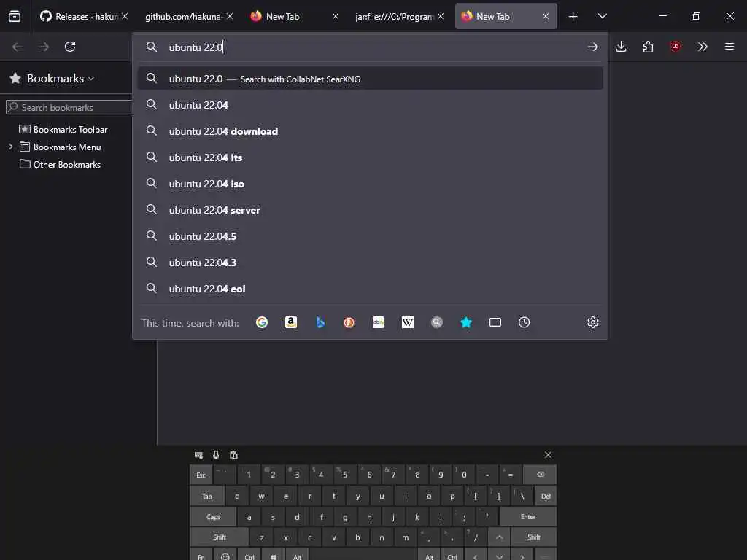Click the Go arrow in address bar
This screenshot has height=560, width=747.
coord(592,47)
